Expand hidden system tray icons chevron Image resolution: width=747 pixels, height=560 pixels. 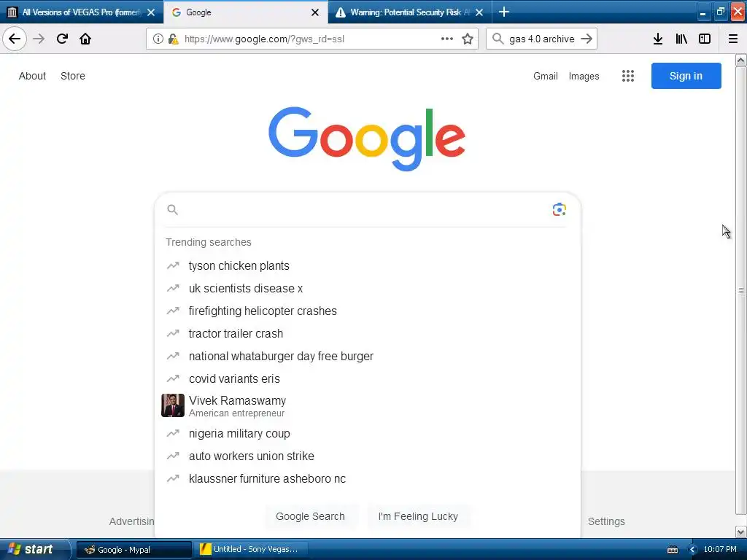point(692,550)
